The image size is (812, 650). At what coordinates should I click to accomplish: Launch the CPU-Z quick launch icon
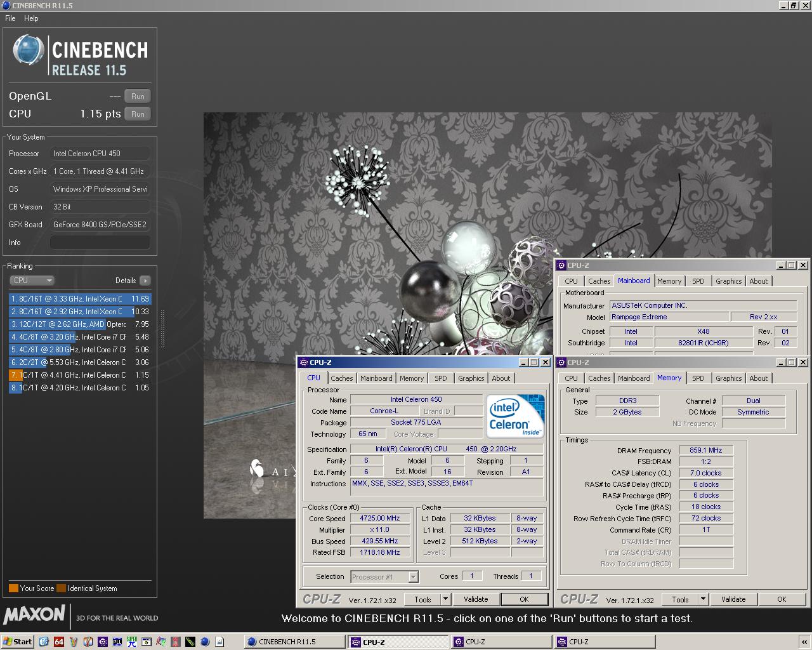pyautogui.click(x=103, y=642)
